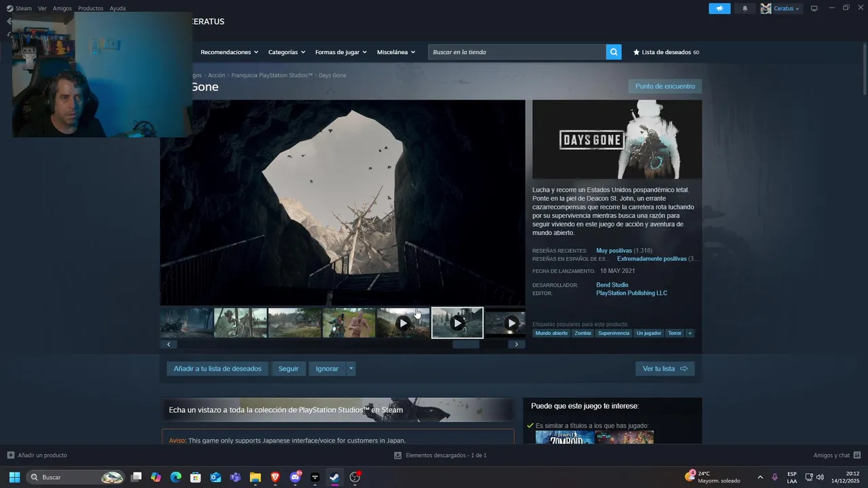Open Microsoft Teams from the taskbar
The height and width of the screenshot is (488, 868).
click(x=235, y=477)
